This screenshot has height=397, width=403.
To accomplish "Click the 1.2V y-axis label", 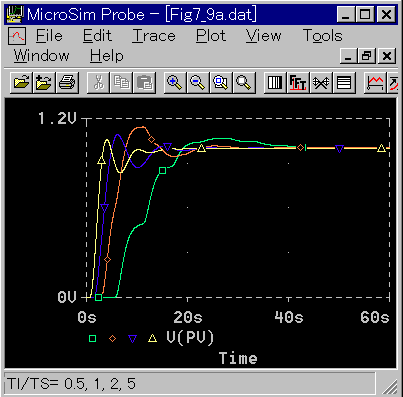I will click(57, 118).
